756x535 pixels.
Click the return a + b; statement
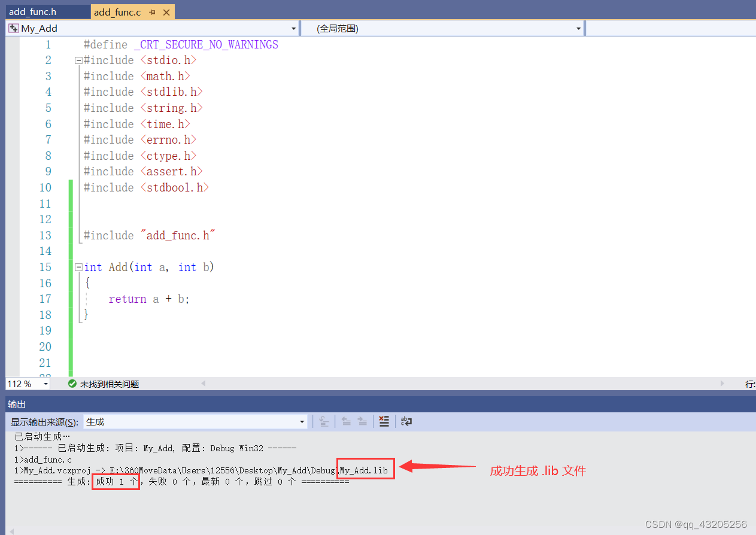click(x=149, y=299)
